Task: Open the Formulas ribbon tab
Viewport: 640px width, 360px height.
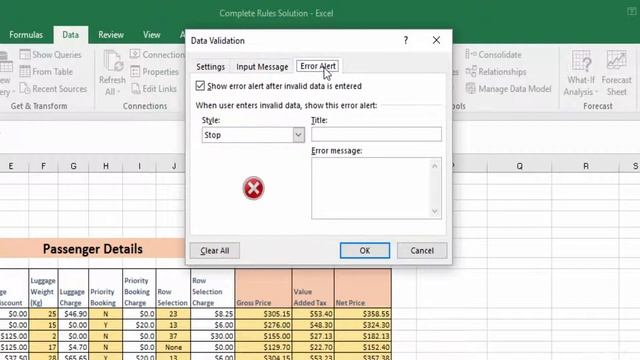Action: pyautogui.click(x=26, y=35)
